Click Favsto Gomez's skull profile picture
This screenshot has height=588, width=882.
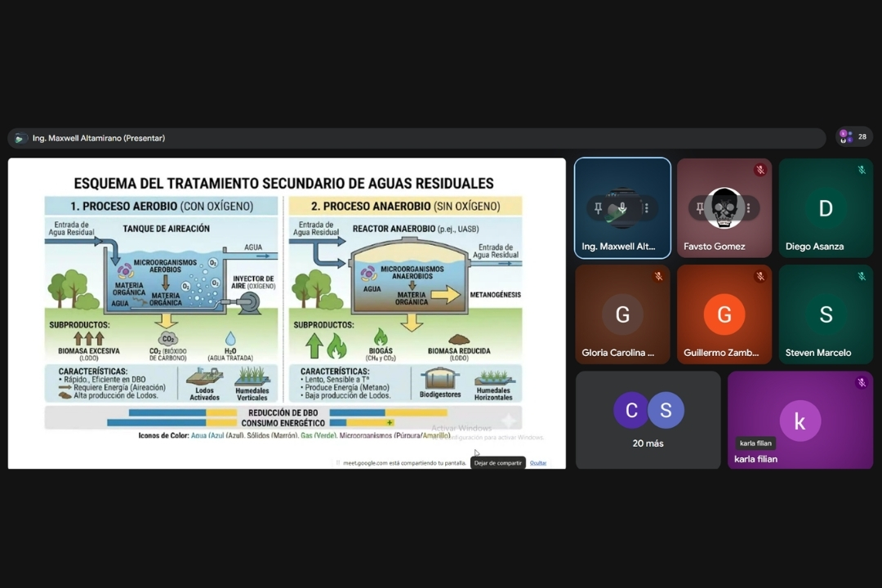click(x=724, y=208)
